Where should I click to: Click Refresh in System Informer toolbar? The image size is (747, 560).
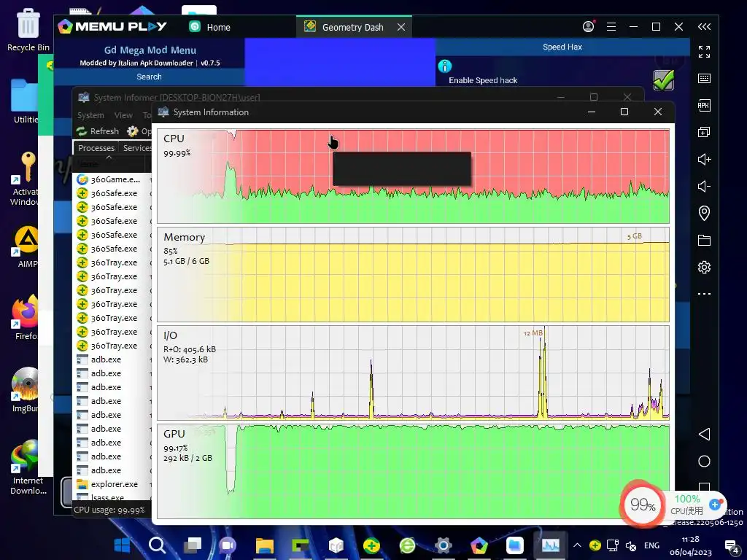98,131
